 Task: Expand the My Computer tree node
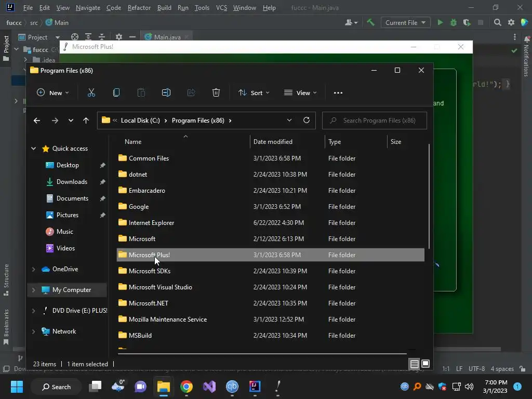click(33, 290)
